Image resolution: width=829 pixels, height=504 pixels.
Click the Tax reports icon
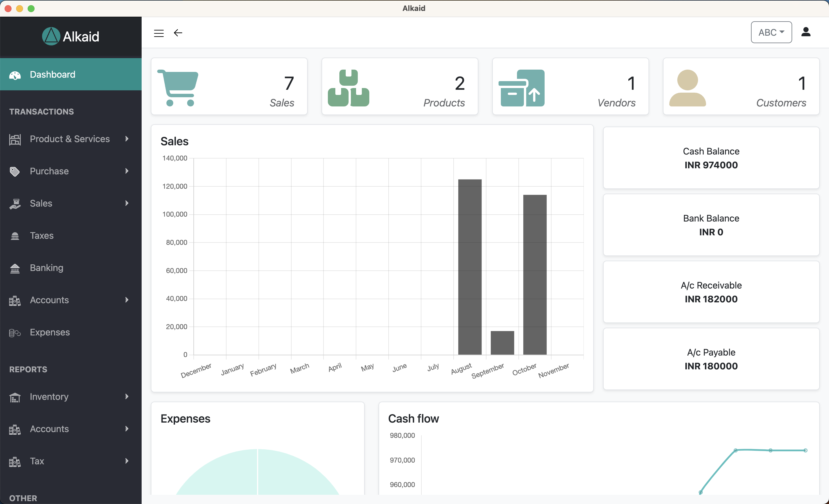coord(15,462)
